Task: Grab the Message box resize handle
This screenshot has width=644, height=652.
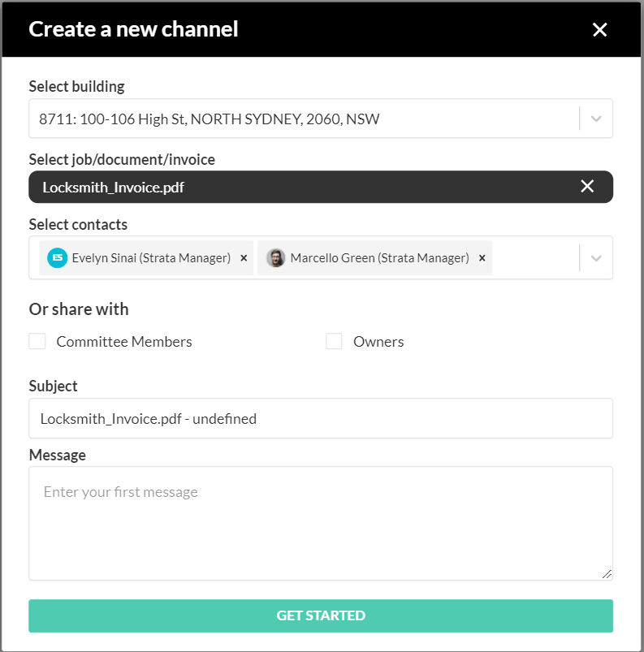Action: click(x=607, y=574)
